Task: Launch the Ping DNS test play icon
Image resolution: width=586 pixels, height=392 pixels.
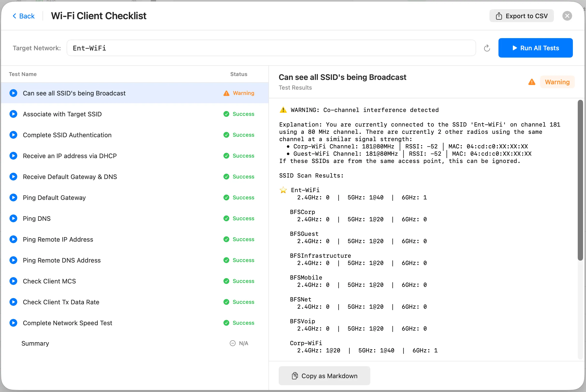Action: click(x=13, y=219)
